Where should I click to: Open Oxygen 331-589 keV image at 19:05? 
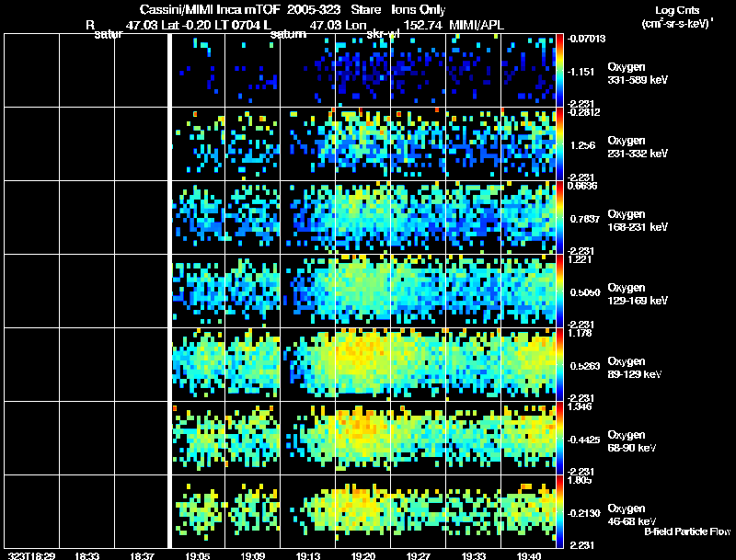[x=197, y=71]
